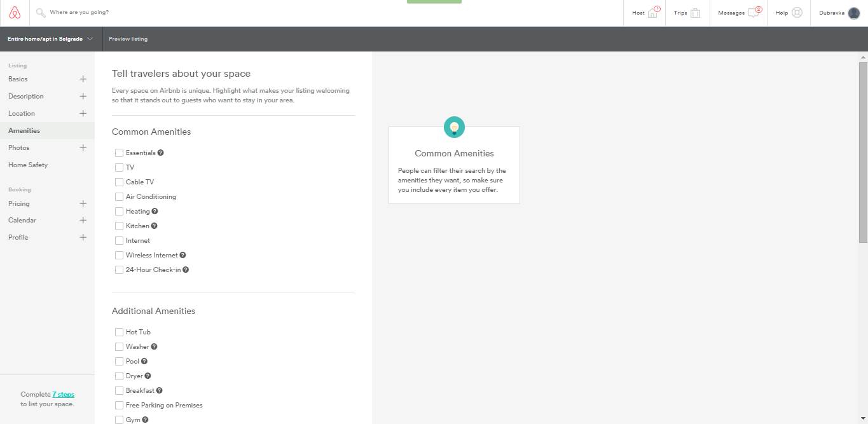Check the Cable TV amenity
Viewport: 868px width, 424px height.
point(119,182)
